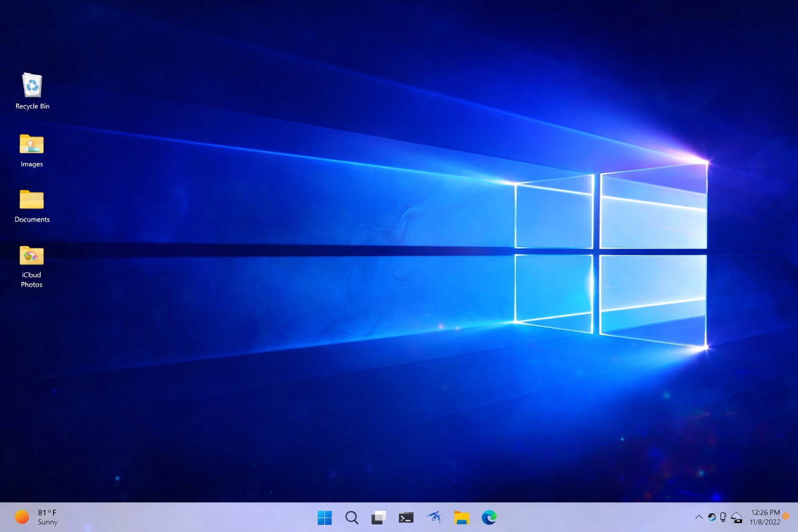The height and width of the screenshot is (532, 798).
Task: Launch Terminal from the taskbar
Action: [x=406, y=517]
